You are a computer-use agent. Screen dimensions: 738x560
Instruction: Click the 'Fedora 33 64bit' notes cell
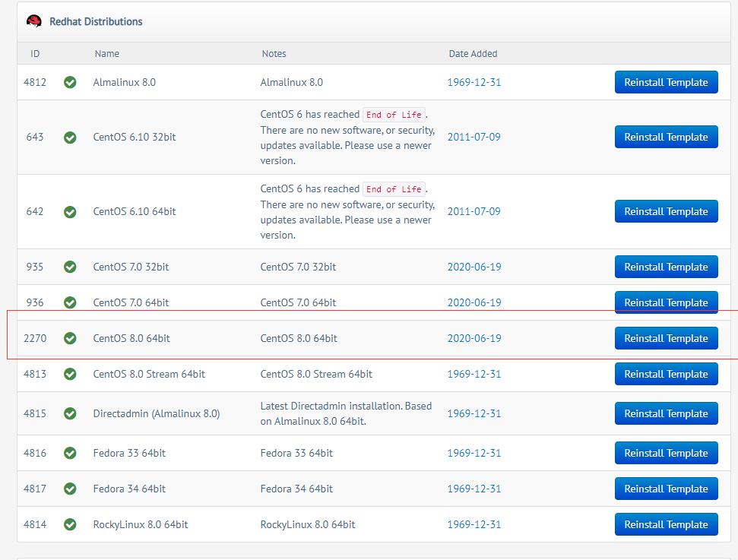[x=296, y=453]
